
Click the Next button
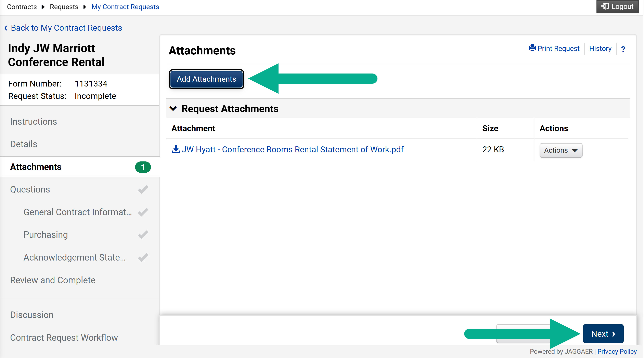pyautogui.click(x=603, y=334)
